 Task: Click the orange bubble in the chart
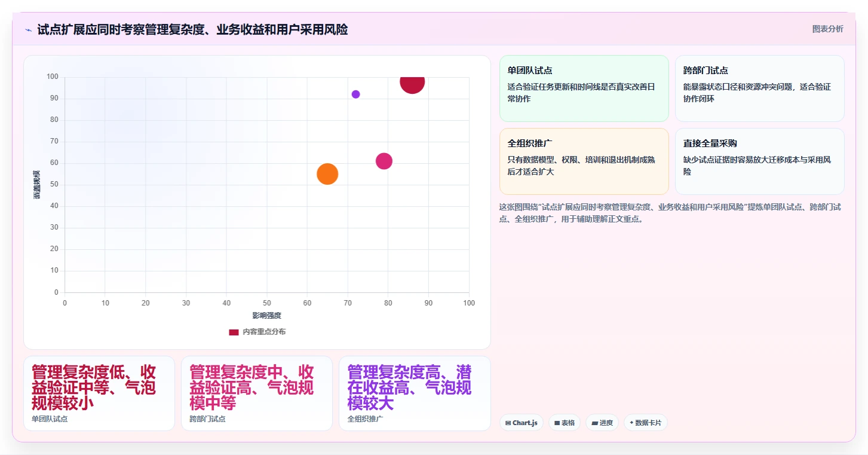pos(327,174)
